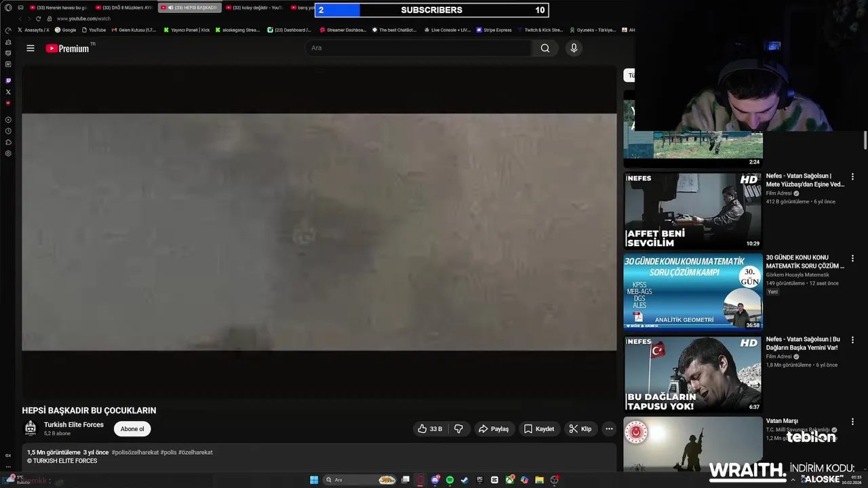This screenshot has height=488, width=868.
Task: Open Epic Games Launcher from taskbar
Action: (x=479, y=480)
